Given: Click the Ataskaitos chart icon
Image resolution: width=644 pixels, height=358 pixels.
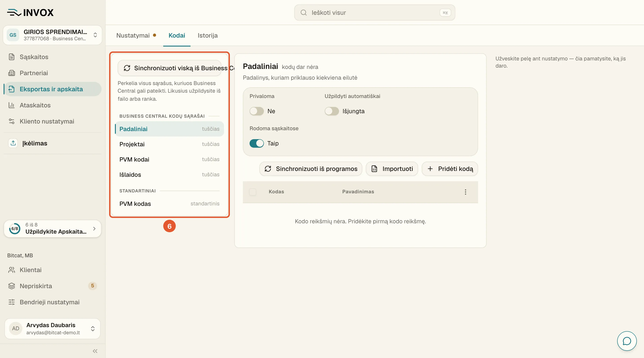Looking at the screenshot, I should pyautogui.click(x=11, y=105).
